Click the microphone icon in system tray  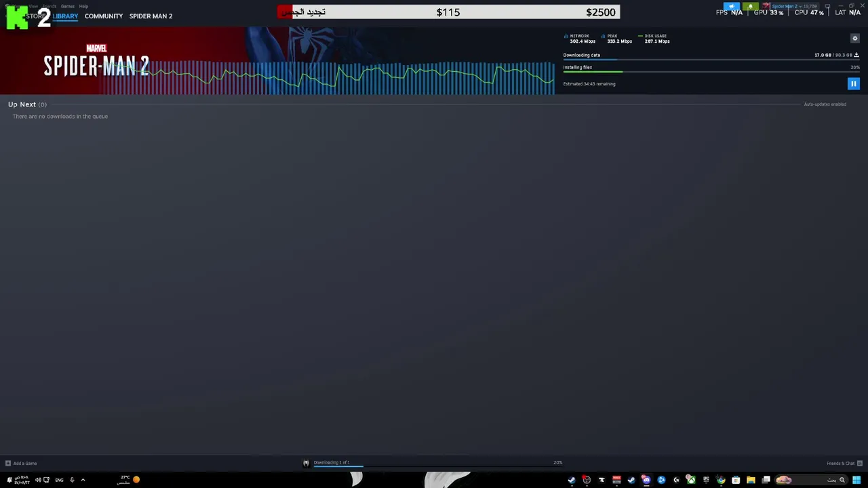click(x=72, y=480)
